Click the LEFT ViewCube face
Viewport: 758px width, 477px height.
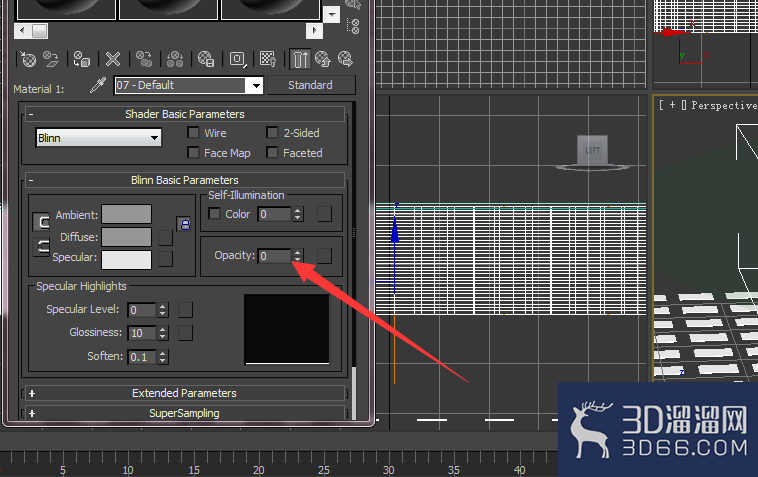tap(593, 150)
